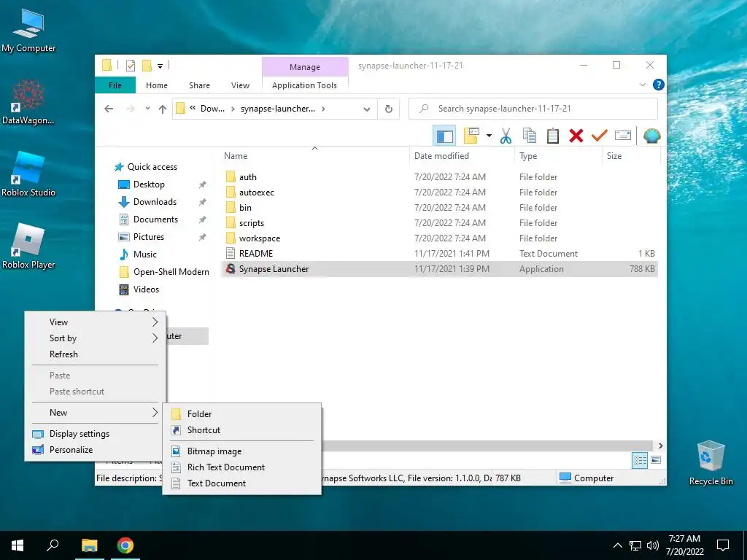Create new Text Document from submenu
747x560 pixels.
(x=242, y=483)
